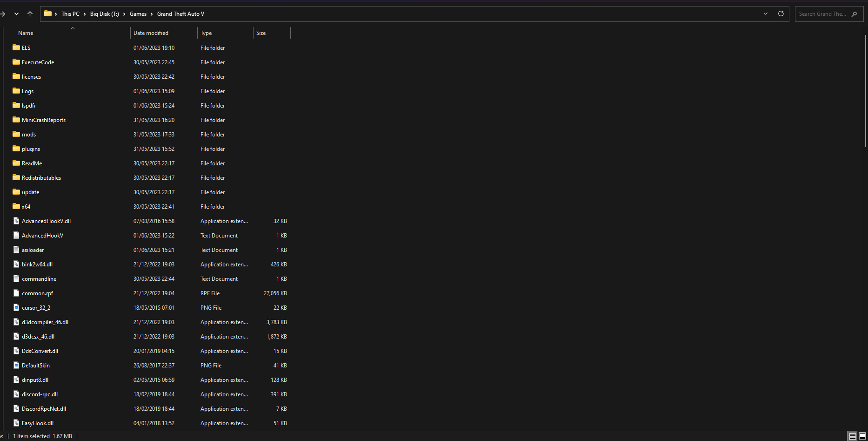Expand the address bar history dropdown
Image resolution: width=868 pixels, height=441 pixels.
pos(766,14)
